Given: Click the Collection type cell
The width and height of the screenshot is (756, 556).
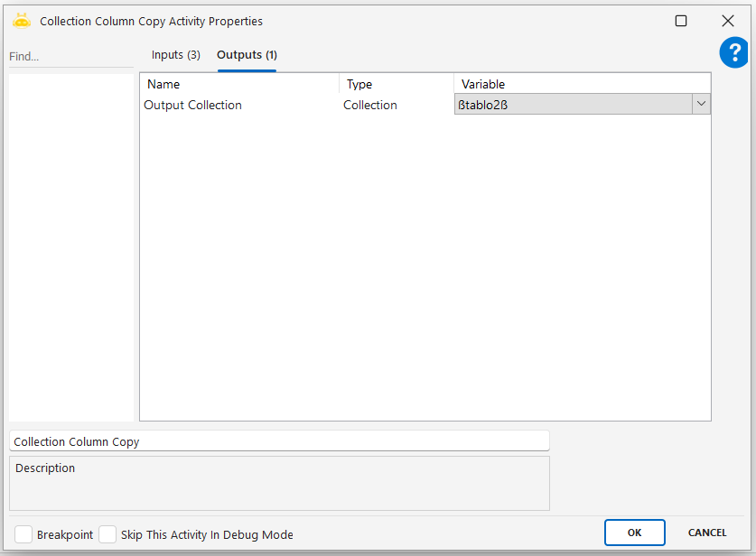Looking at the screenshot, I should (x=370, y=105).
